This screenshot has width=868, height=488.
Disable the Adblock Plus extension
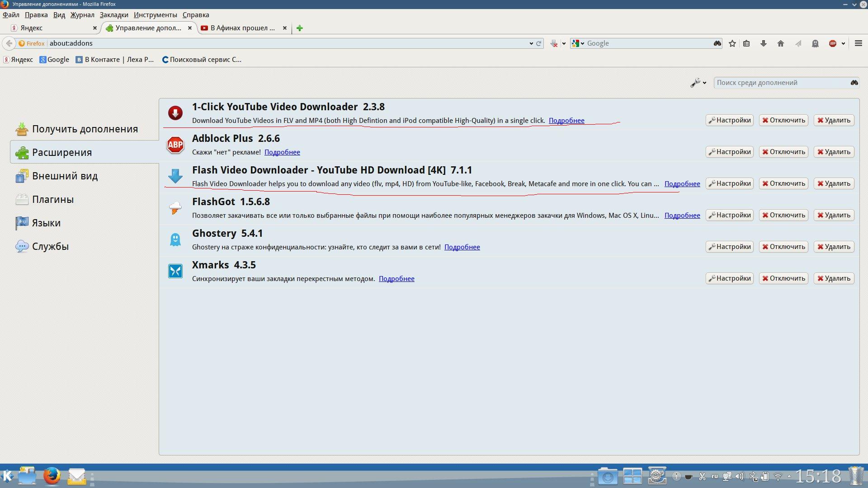(783, 152)
